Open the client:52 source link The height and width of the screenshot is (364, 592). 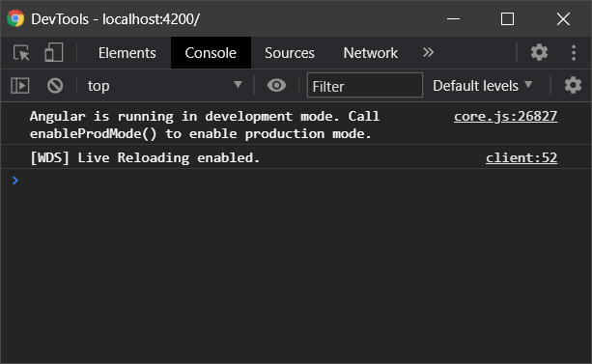(x=522, y=157)
